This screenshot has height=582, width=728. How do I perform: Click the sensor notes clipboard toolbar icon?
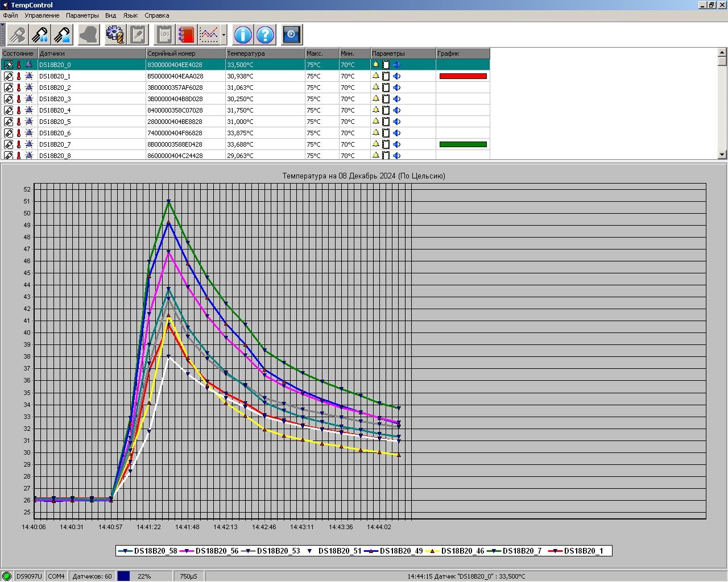(138, 35)
